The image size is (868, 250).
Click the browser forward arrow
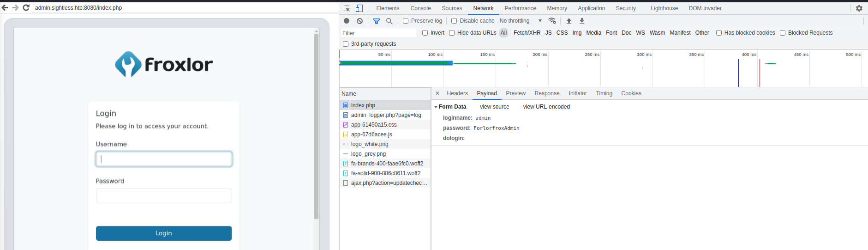[x=16, y=8]
